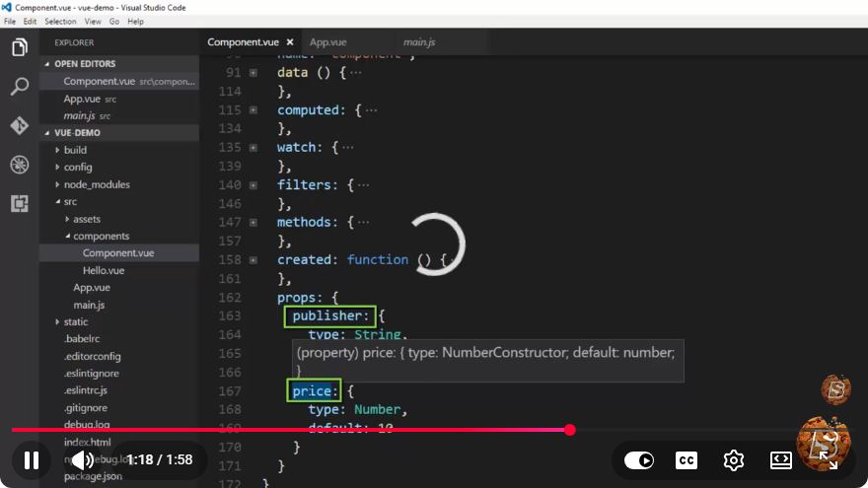Switch to the App.vue editor tab
This screenshot has width=868, height=488.
pos(327,42)
